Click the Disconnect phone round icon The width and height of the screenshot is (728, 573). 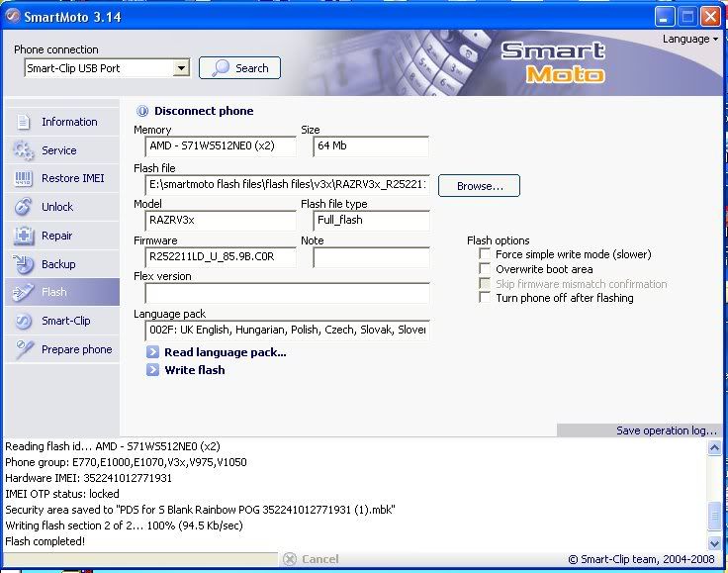141,111
